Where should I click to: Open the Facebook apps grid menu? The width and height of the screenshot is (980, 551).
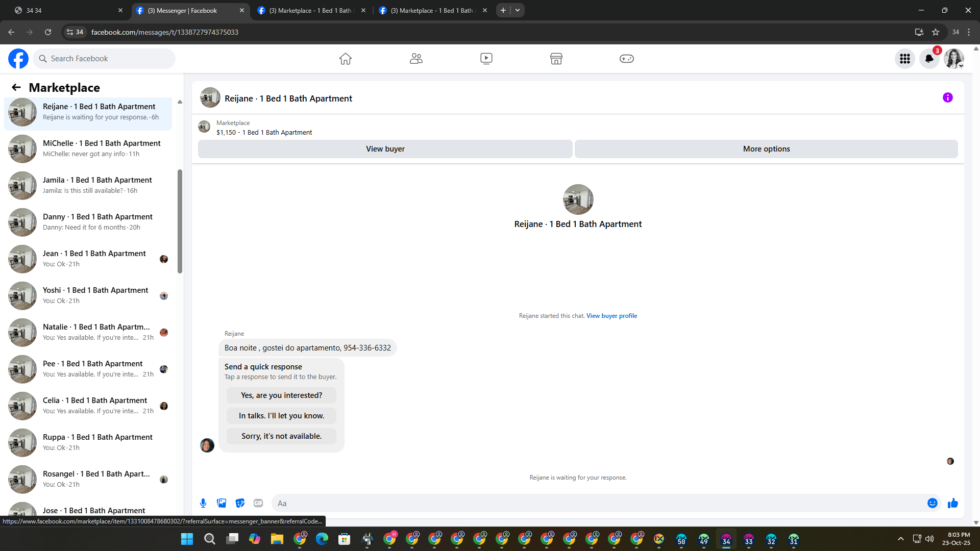[904, 59]
